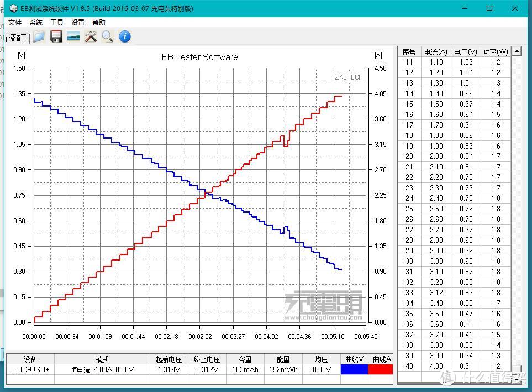The height and width of the screenshot is (392, 532).
Task: Click the magnifier search icon
Action: coord(108,36)
